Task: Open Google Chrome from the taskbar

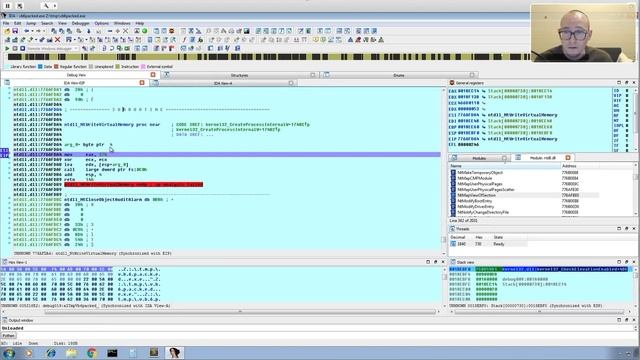Action: 92,353
